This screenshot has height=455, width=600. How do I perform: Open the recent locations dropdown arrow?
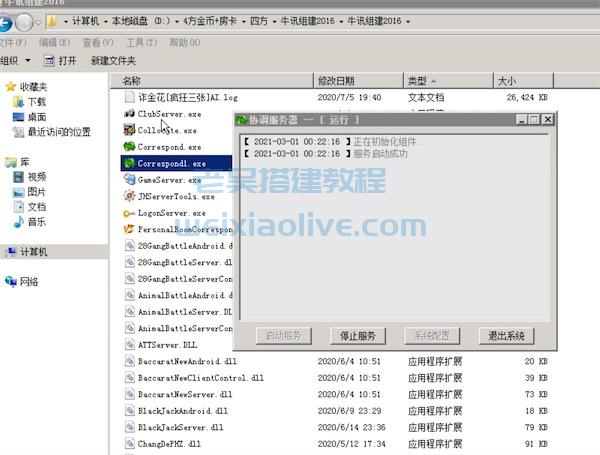38,23
